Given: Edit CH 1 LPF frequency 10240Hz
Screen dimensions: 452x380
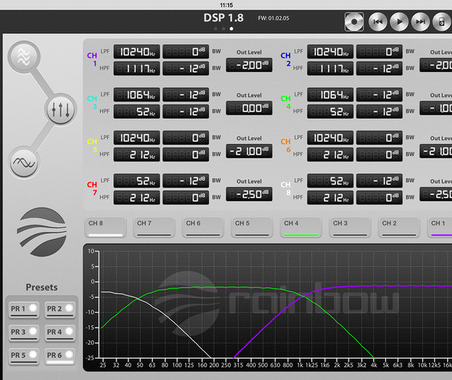Looking at the screenshot, I should click(137, 52).
